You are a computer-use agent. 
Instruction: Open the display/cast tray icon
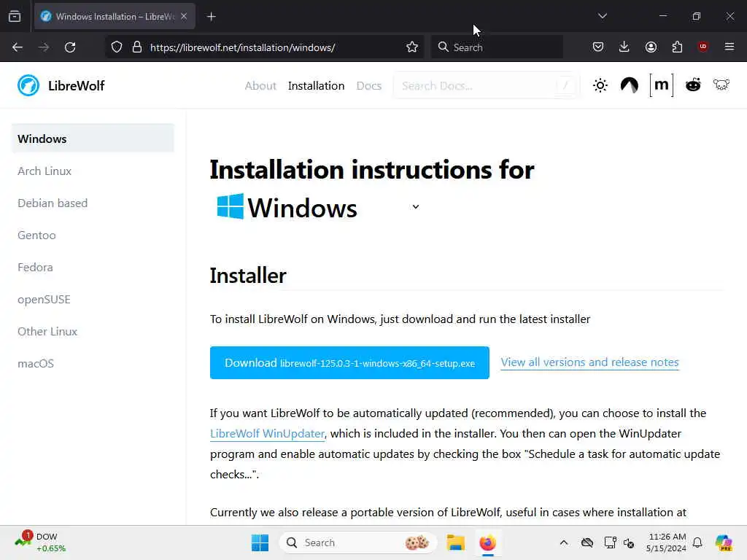[x=610, y=542]
